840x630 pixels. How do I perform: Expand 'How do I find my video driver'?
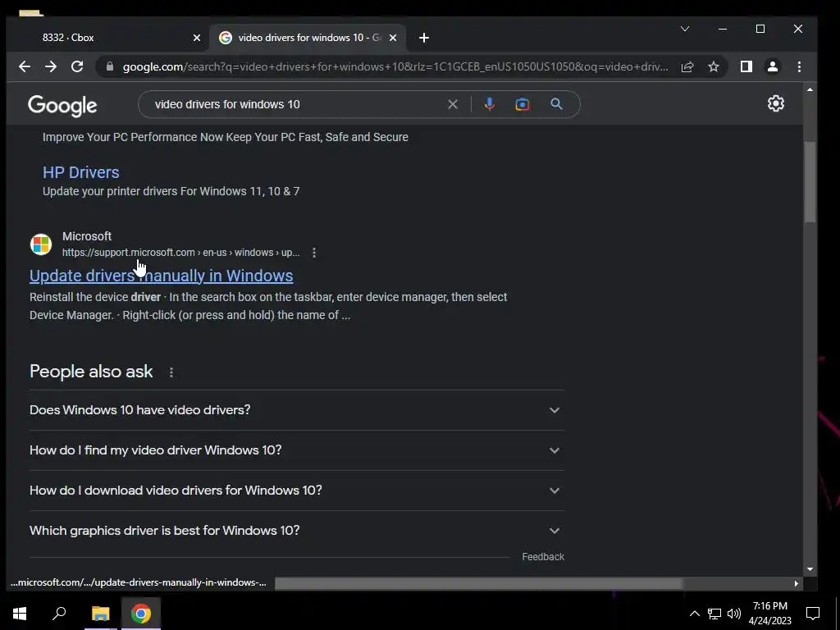point(297,450)
